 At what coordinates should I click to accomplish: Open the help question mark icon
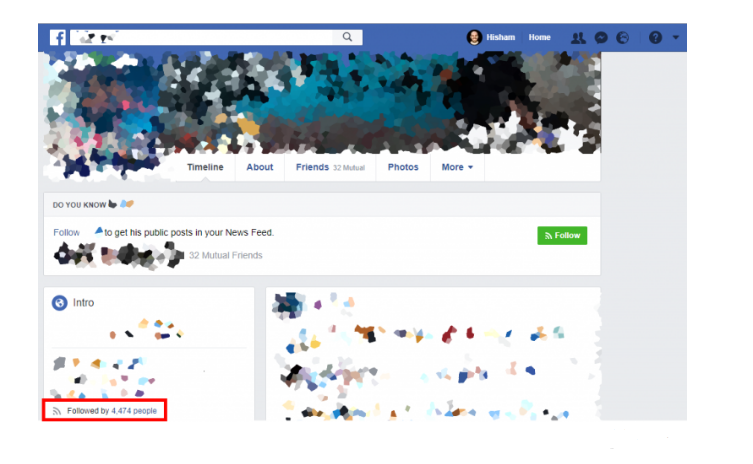point(655,37)
